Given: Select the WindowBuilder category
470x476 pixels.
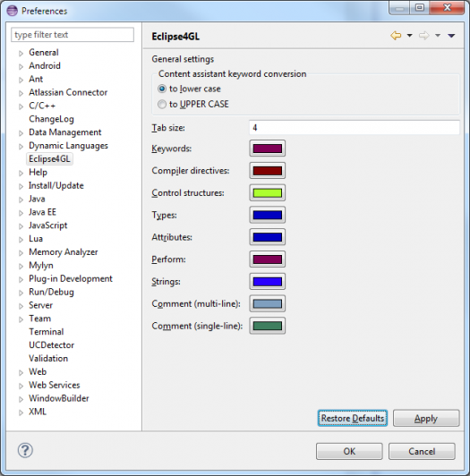Looking at the screenshot, I should tap(58, 398).
